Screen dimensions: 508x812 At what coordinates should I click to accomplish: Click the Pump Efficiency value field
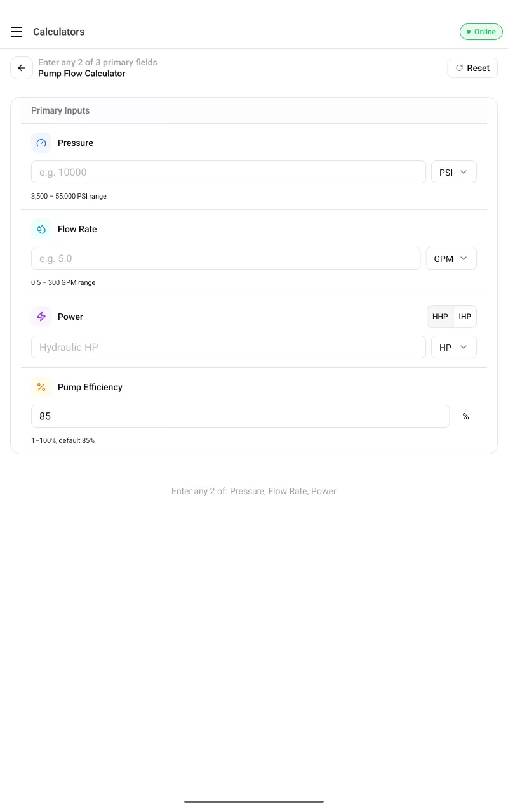point(240,416)
